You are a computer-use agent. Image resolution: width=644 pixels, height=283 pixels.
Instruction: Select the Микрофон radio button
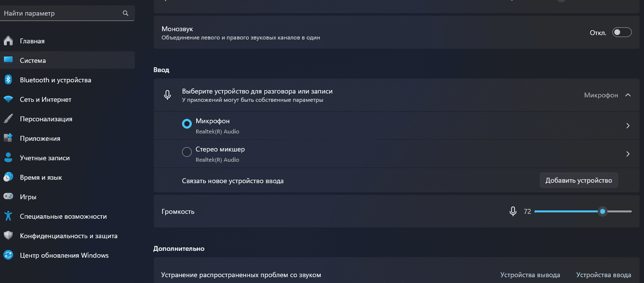tap(186, 124)
